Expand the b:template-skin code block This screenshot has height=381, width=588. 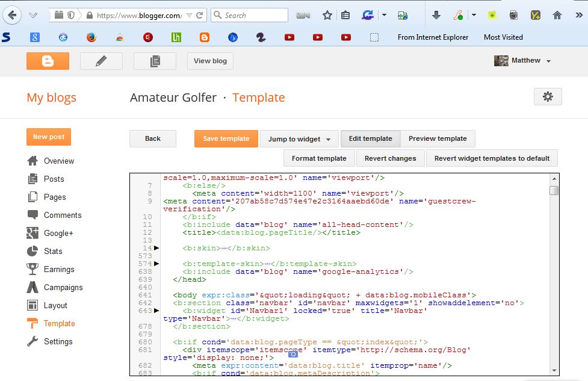155,264
